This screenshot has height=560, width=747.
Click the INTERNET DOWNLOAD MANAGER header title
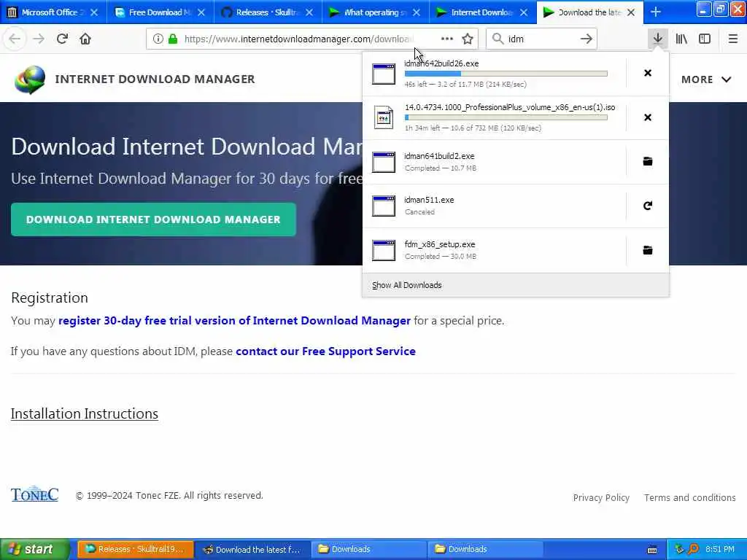click(155, 79)
